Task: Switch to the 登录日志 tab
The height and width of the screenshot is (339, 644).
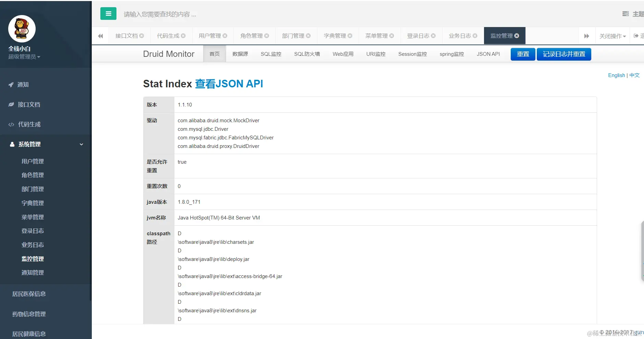Action: click(x=418, y=36)
